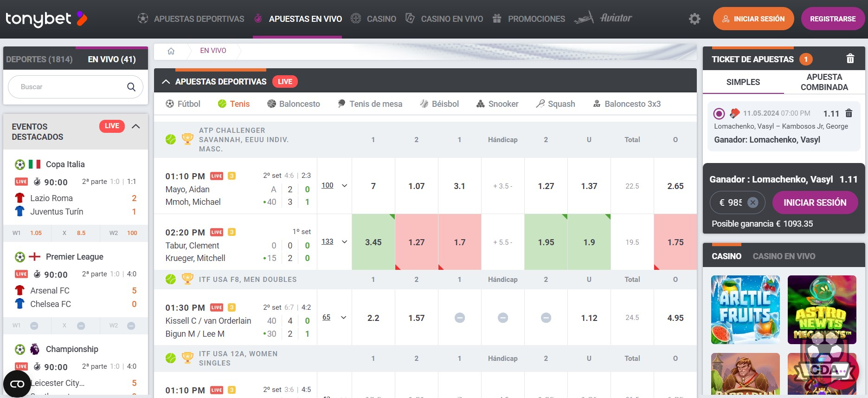Select the Squash sport tab
Viewport: 868px width, 398px height.
pos(555,104)
